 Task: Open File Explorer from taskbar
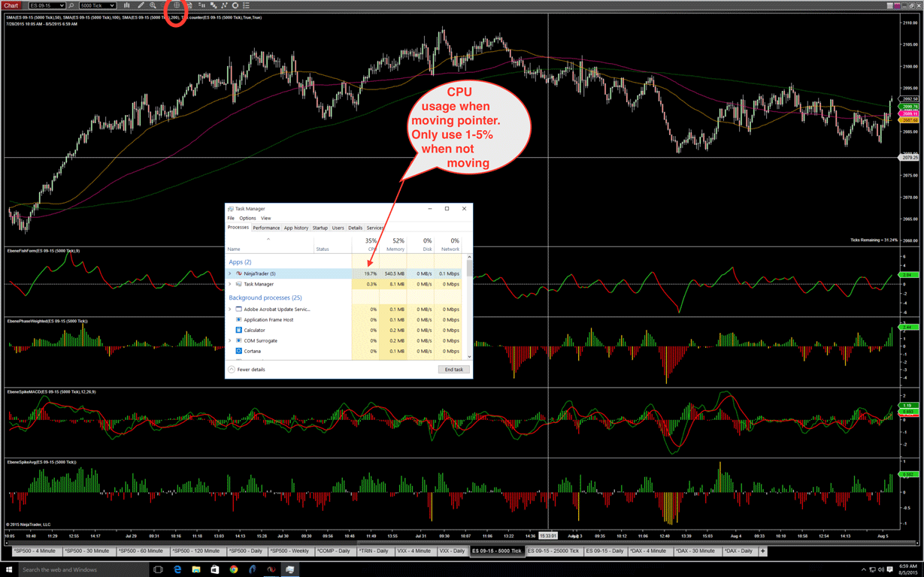(x=196, y=569)
